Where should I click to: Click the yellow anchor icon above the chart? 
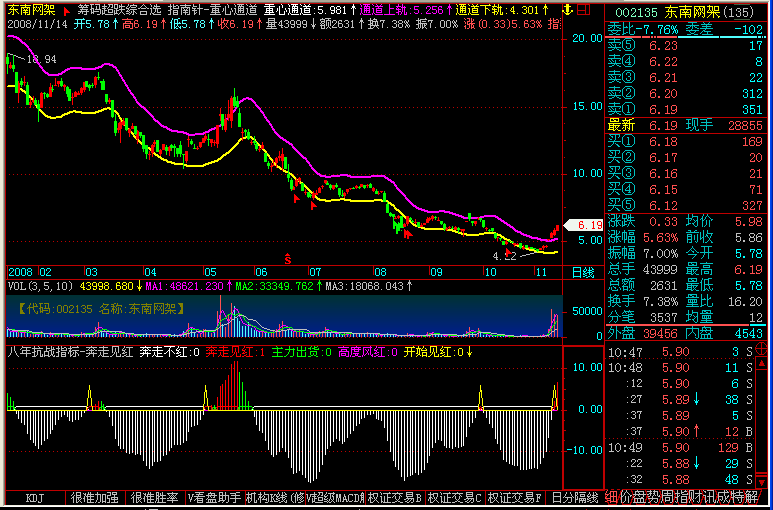(x=568, y=9)
